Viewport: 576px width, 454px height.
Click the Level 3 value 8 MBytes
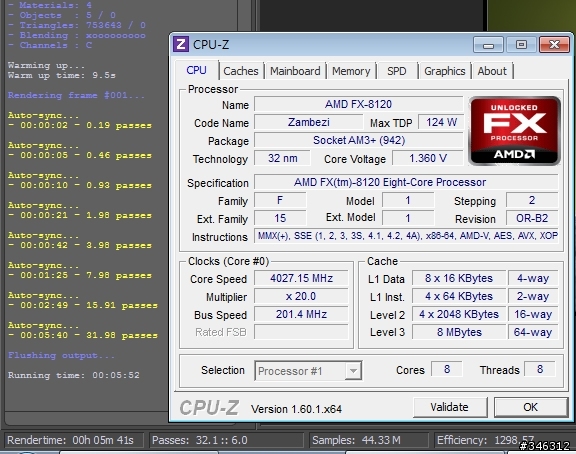[x=459, y=332]
